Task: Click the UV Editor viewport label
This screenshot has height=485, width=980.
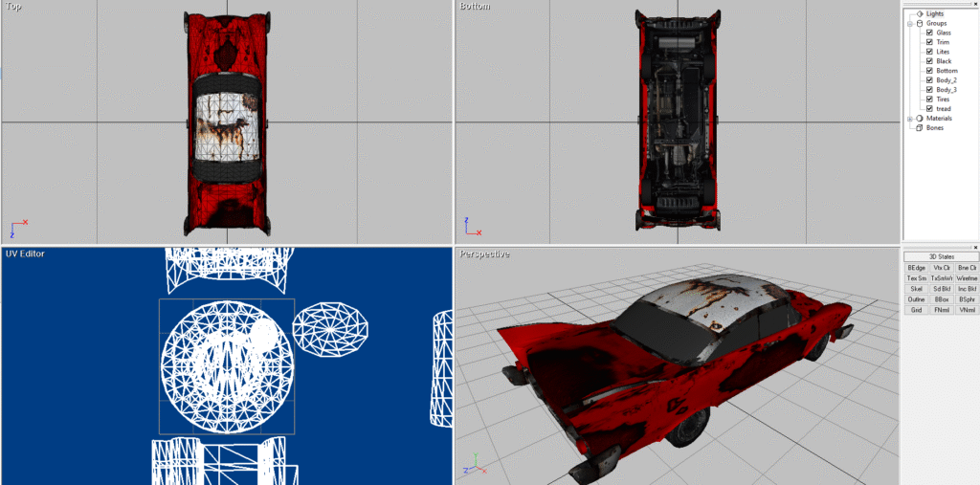Action: coord(25,254)
